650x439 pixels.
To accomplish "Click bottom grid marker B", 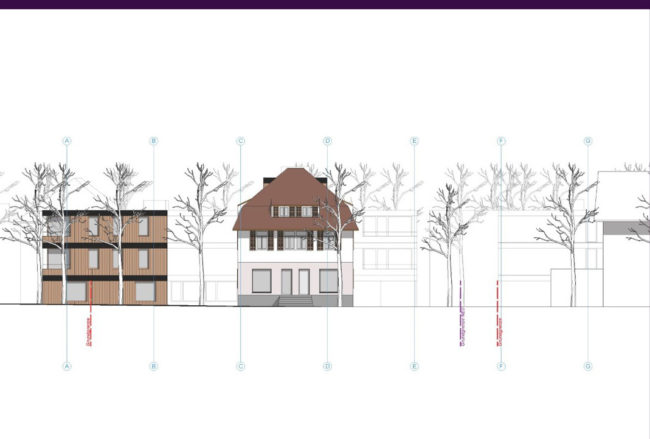I will point(153,366).
